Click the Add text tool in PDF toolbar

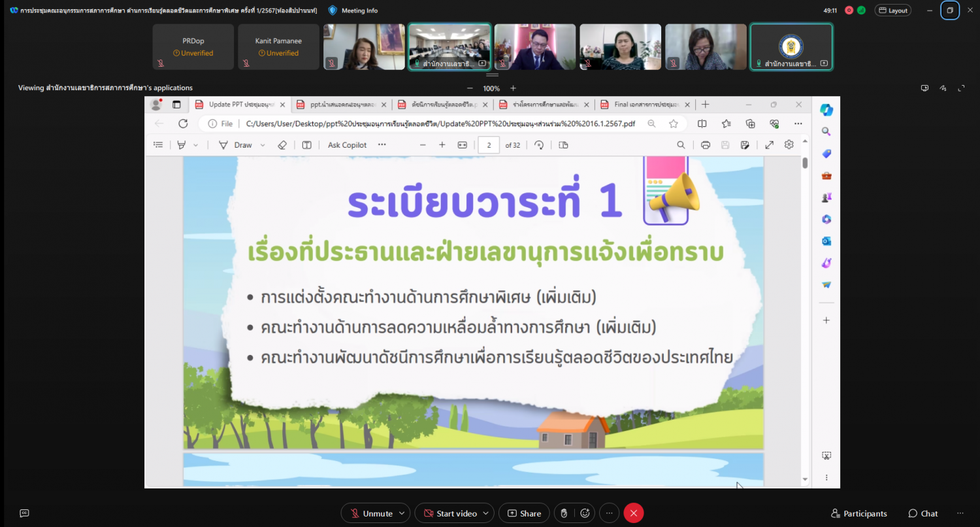click(x=306, y=145)
